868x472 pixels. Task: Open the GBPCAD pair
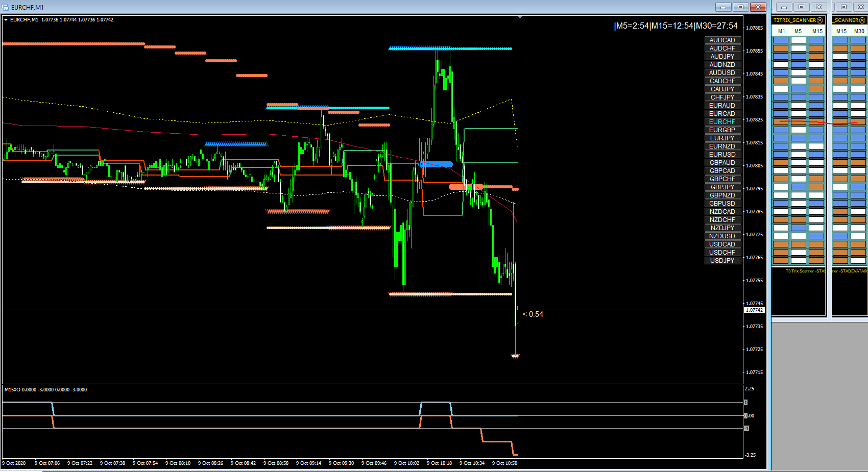(722, 171)
